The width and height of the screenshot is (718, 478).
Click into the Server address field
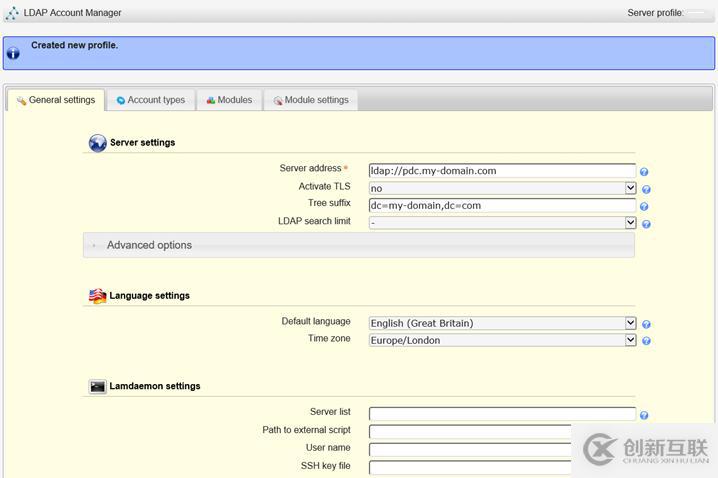pyautogui.click(x=502, y=171)
